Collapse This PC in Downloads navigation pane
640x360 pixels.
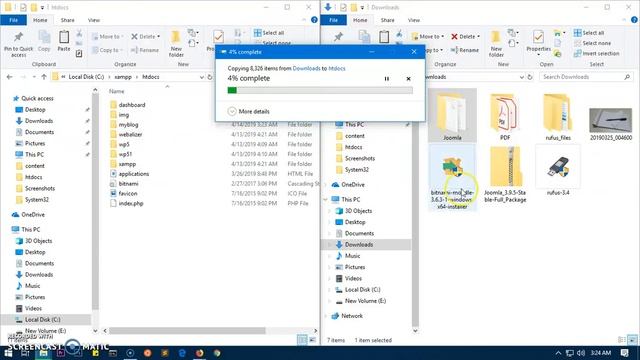[x=326, y=200]
